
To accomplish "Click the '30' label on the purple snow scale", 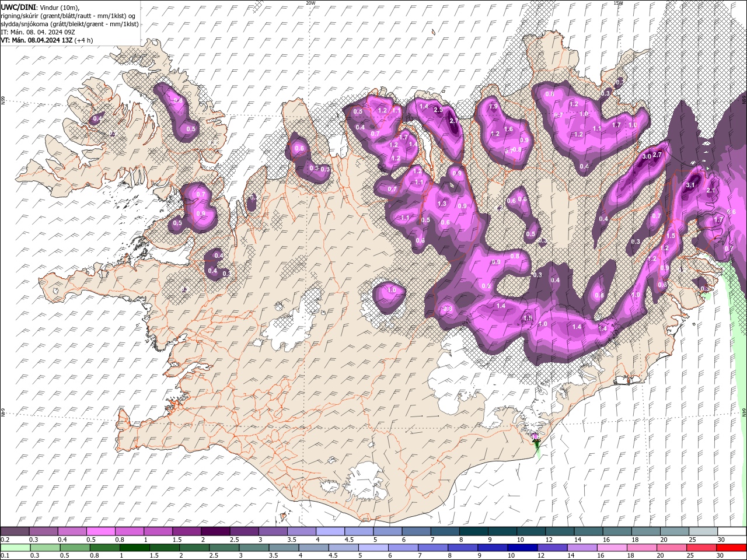I will (721, 540).
